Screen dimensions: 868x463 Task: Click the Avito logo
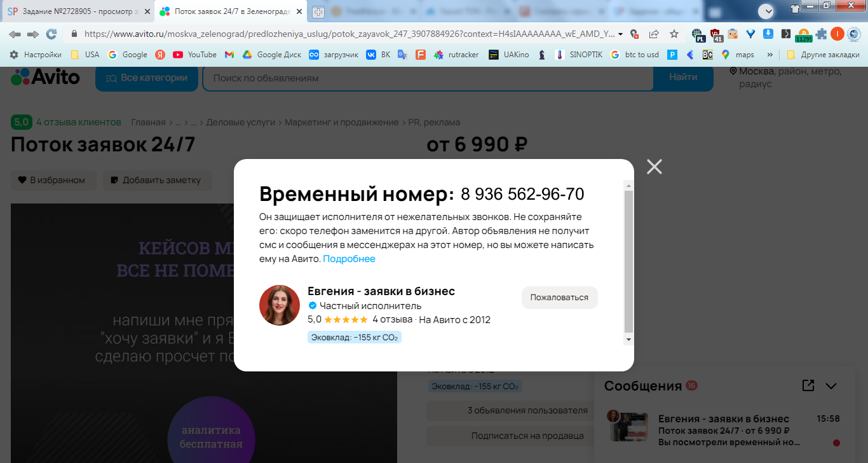[x=46, y=78]
